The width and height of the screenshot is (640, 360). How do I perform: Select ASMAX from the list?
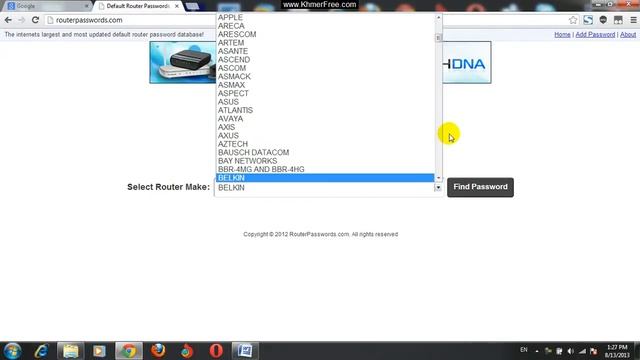[x=325, y=85]
